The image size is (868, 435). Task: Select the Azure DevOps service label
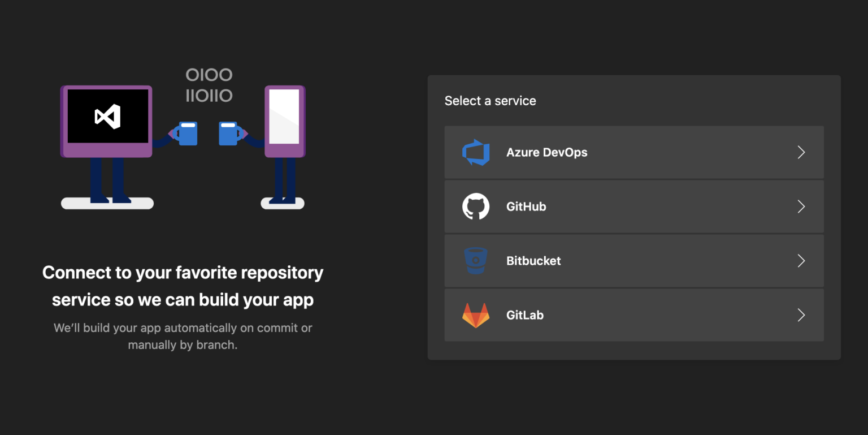546,152
